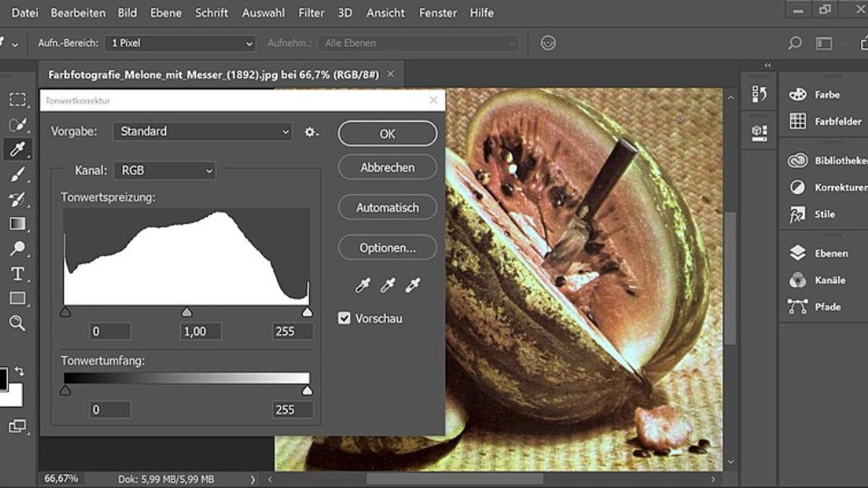Click the horizontal canvas scrollbar
This screenshot has height=488, width=868.
click(454, 479)
